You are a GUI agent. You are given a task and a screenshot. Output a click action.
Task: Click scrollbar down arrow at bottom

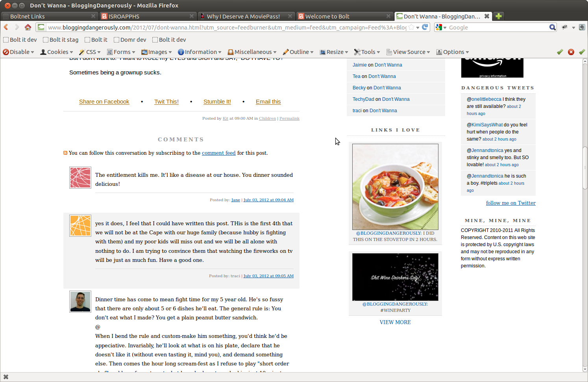click(x=585, y=369)
